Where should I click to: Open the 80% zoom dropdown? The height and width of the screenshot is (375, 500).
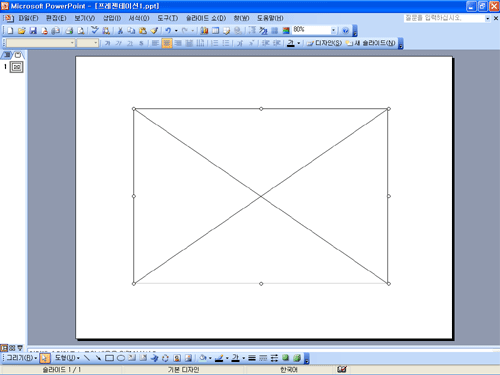pyautogui.click(x=333, y=30)
